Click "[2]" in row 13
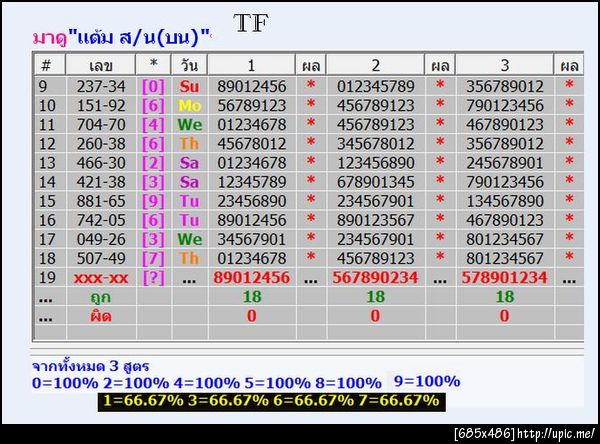Screen dimensions: 600x444 (x=153, y=163)
